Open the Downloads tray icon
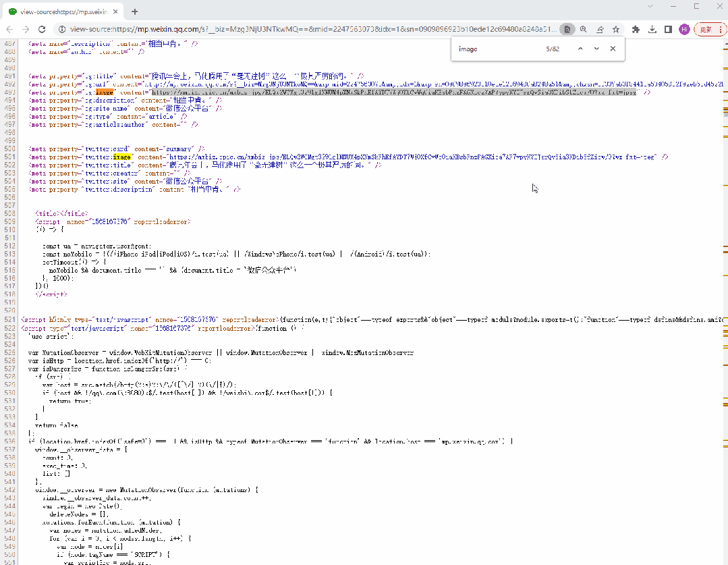Screen dimensions: 728x565 [x=652, y=29]
